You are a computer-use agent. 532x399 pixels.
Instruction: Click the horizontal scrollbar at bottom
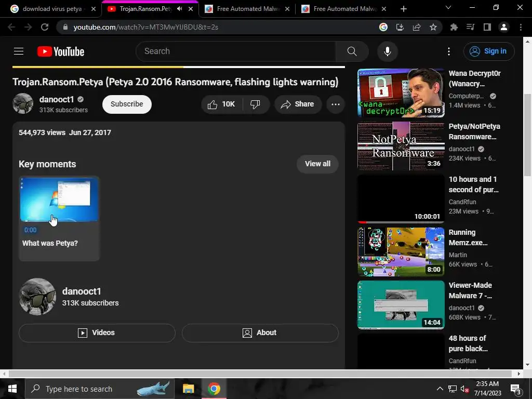261,374
